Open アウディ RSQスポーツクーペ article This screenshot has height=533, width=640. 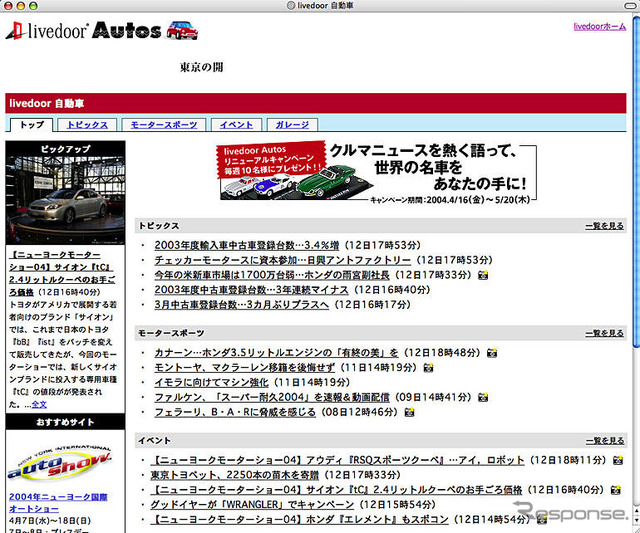tap(337, 460)
